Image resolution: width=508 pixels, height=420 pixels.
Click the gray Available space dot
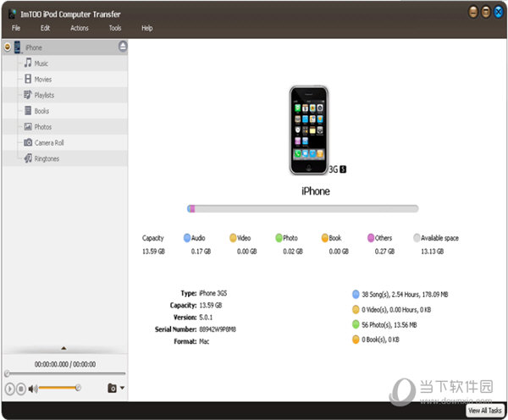[417, 238]
